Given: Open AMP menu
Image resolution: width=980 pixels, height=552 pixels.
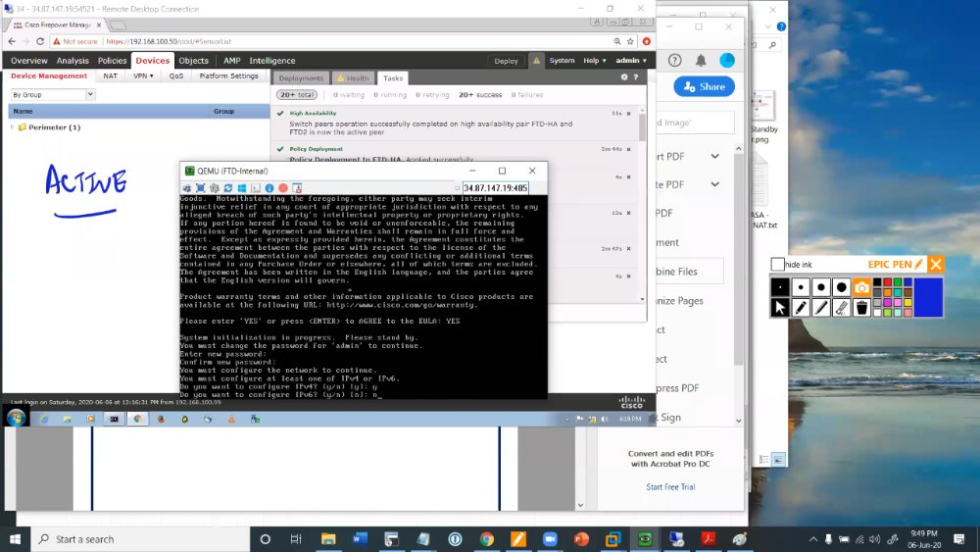Looking at the screenshot, I should [x=232, y=61].
